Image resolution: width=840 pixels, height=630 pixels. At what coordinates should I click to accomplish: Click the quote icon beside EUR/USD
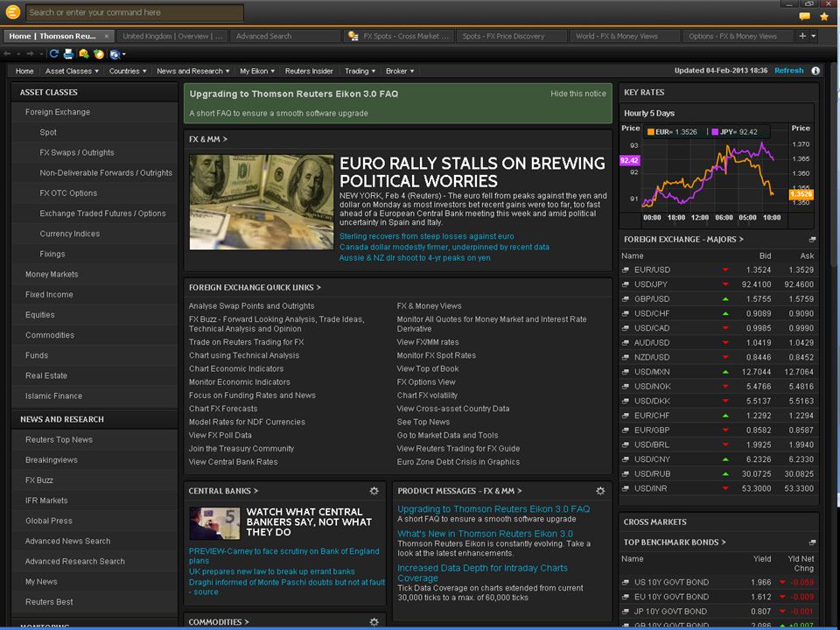point(625,270)
